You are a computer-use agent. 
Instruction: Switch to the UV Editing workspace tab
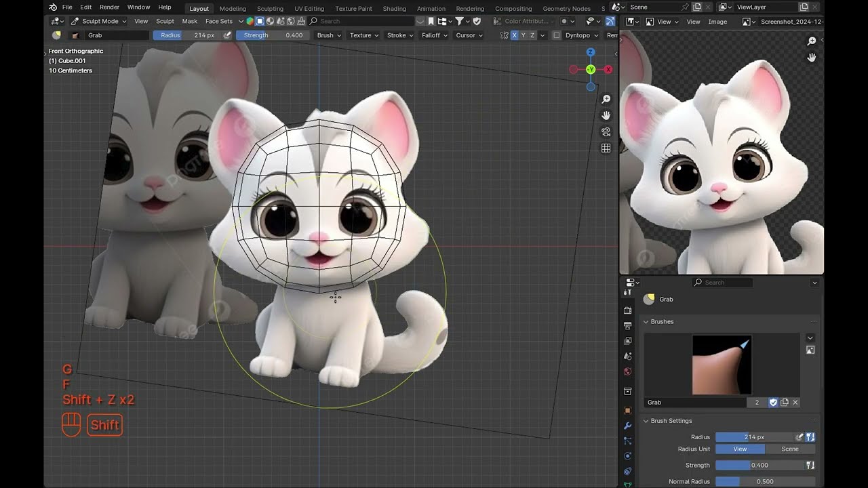point(309,9)
